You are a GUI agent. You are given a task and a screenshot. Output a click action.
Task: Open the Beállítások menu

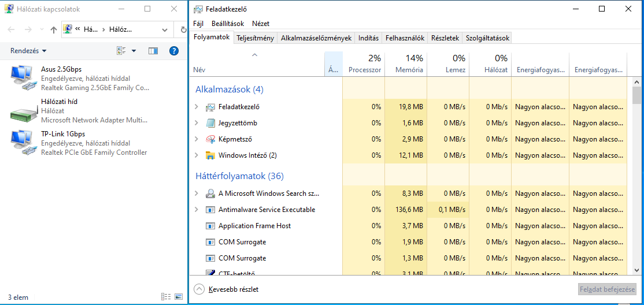228,24
